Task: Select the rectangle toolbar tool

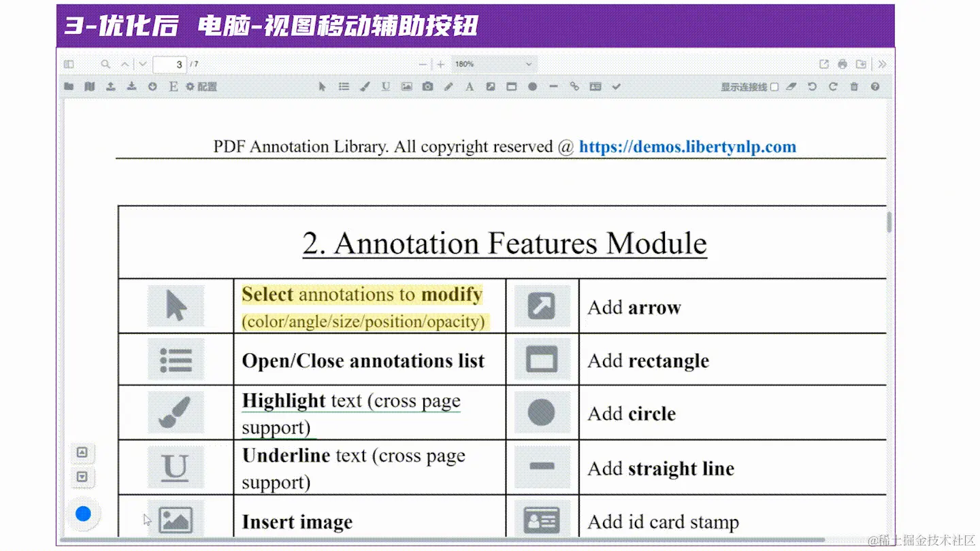Action: coord(511,87)
